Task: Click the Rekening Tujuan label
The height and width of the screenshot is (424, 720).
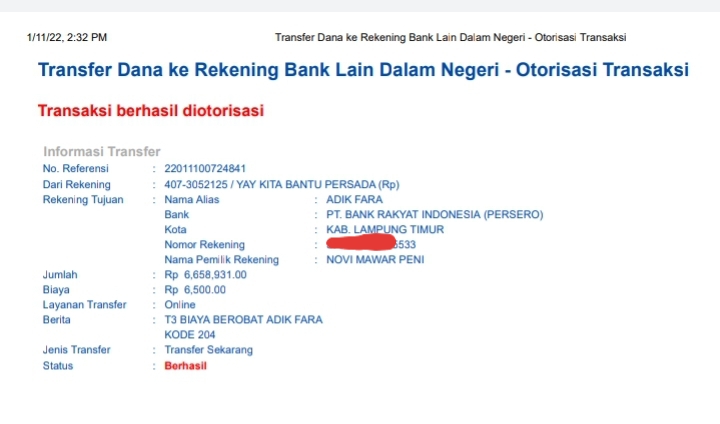Action: (83, 200)
